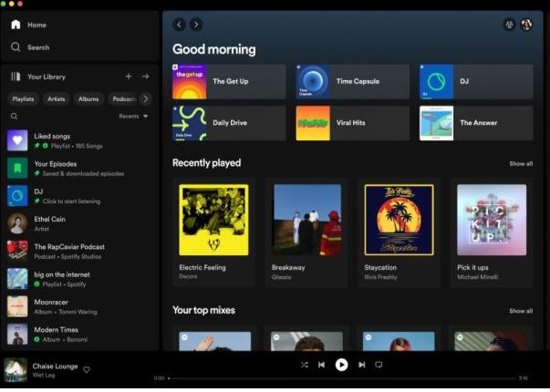Like Chaise Longue with the heart icon
550x392 pixels.
[x=87, y=370]
